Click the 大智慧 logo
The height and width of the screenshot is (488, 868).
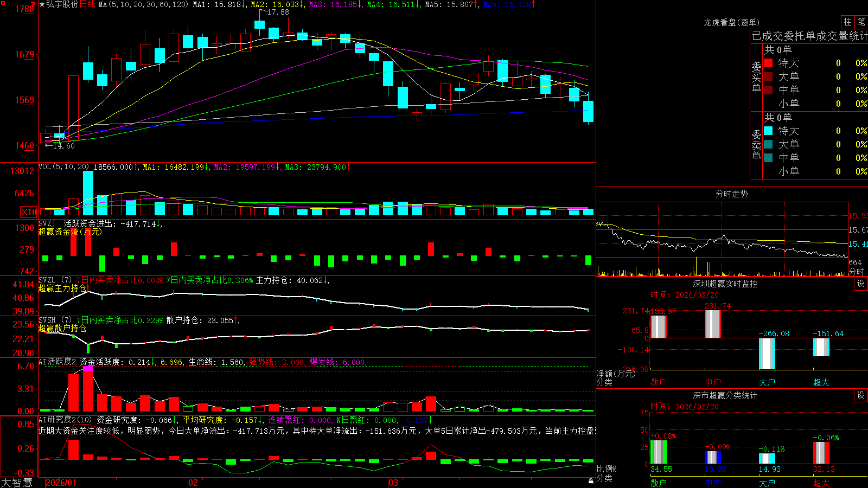(17, 483)
